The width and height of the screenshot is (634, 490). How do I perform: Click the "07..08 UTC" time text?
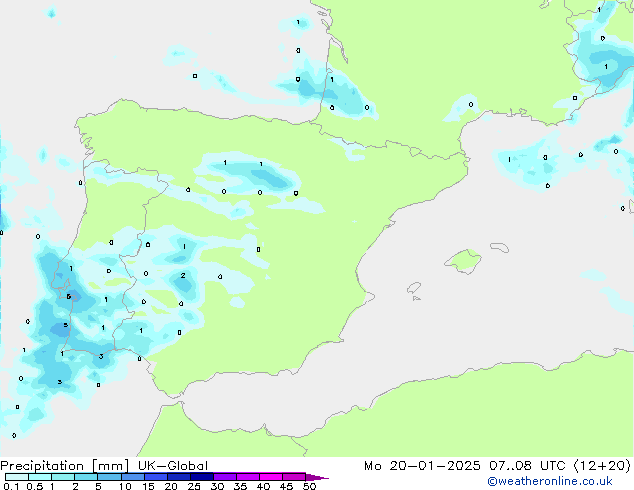527,466
